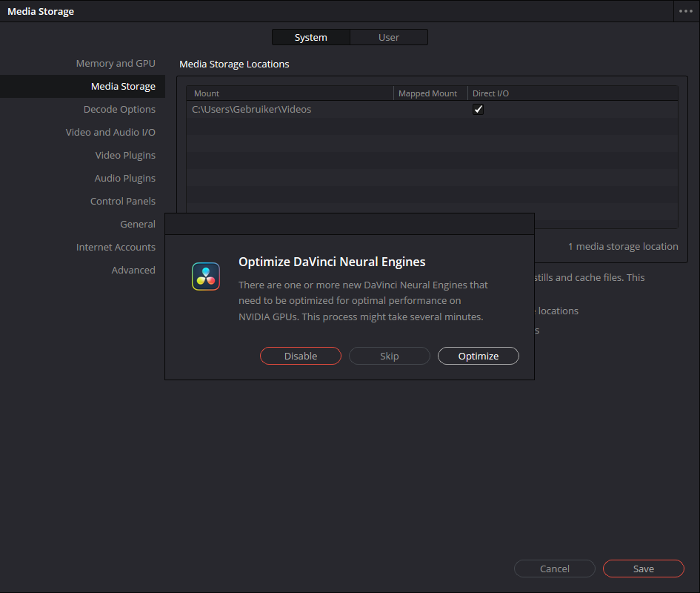The width and height of the screenshot is (700, 593).
Task: Click the Optimize DaVinci Neural Engines title
Action: (332, 262)
